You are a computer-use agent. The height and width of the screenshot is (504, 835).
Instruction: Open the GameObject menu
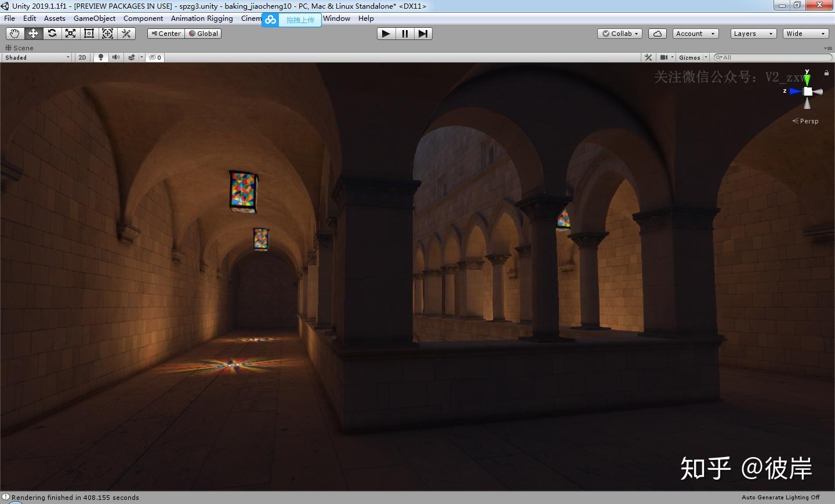94,19
